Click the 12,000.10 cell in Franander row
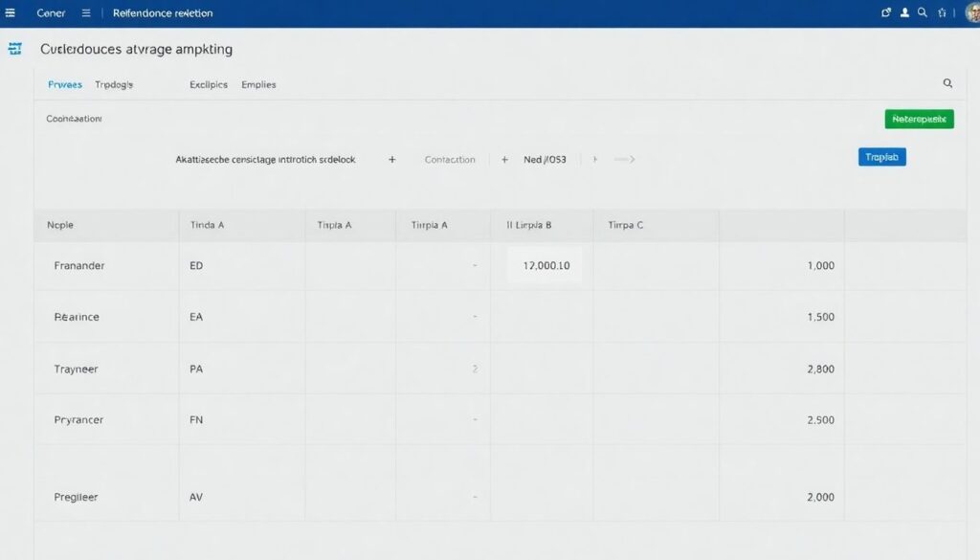980x560 pixels. tap(546, 265)
